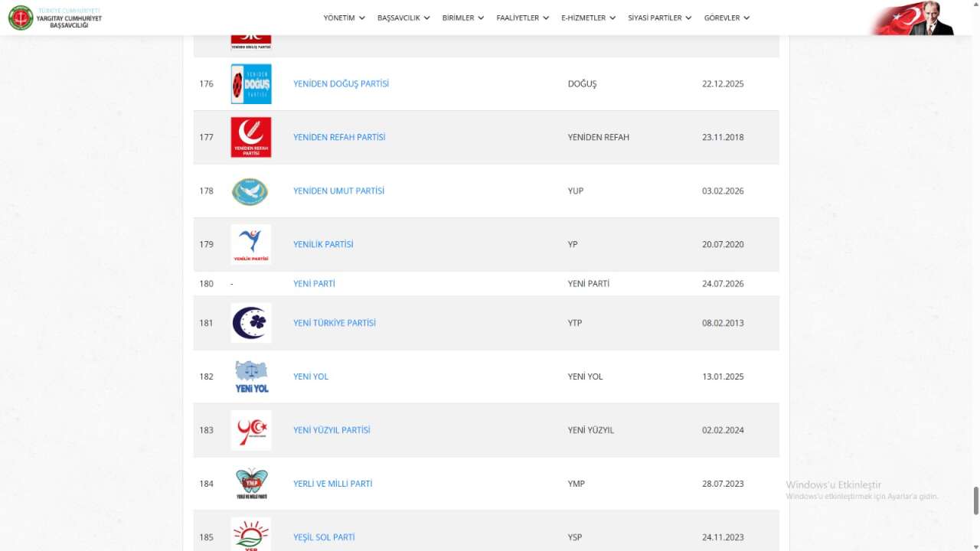The height and width of the screenshot is (551, 980).
Task: Click the vertical page scrollbar thumb
Action: (976, 500)
